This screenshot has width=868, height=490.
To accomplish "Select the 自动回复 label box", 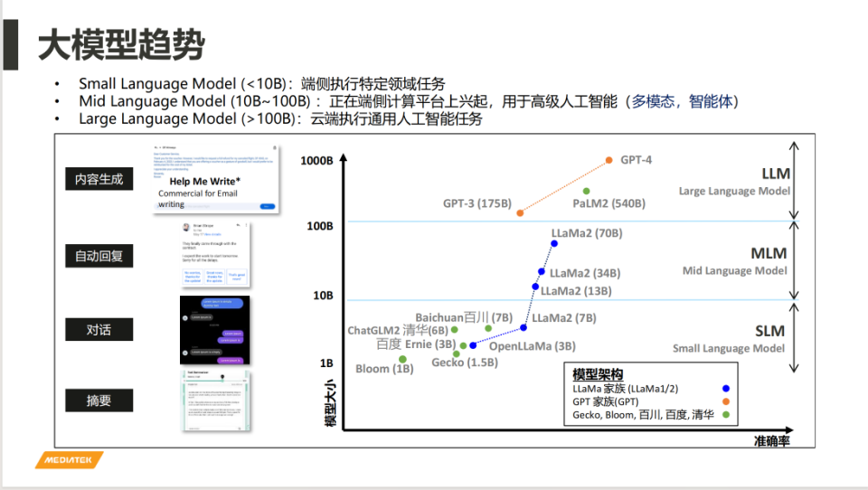I will 99,256.
